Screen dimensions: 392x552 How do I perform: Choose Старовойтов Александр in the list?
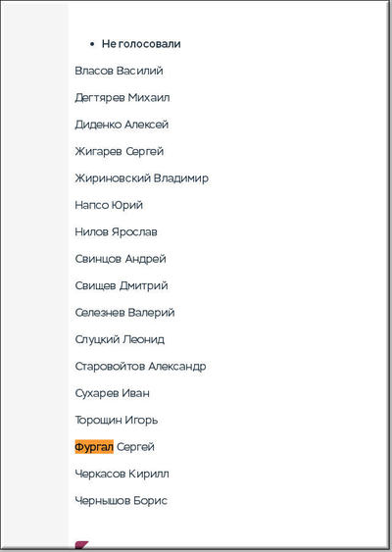[140, 366]
